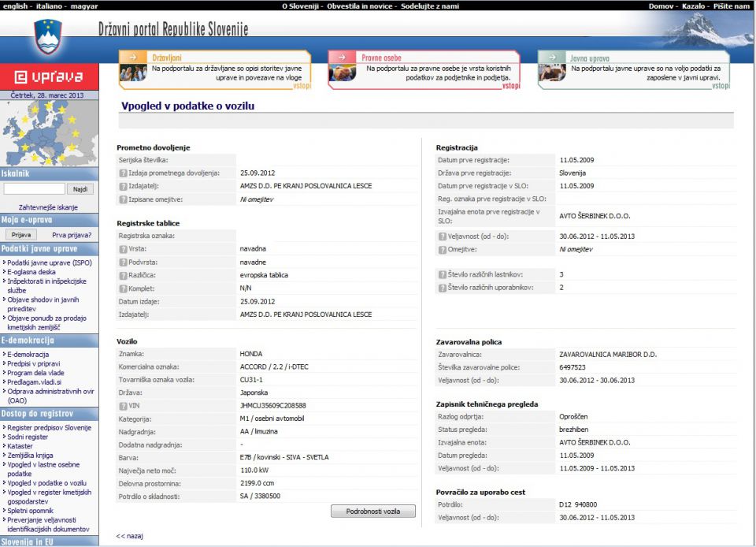Click help icon beside Omejitve in Registracija
The image size is (756, 547).
[x=442, y=250]
